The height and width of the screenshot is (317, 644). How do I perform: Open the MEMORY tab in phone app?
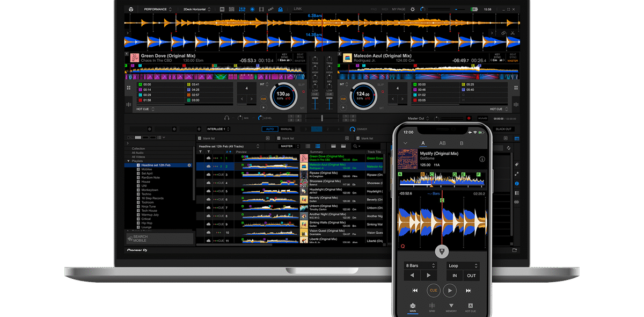[x=451, y=308]
